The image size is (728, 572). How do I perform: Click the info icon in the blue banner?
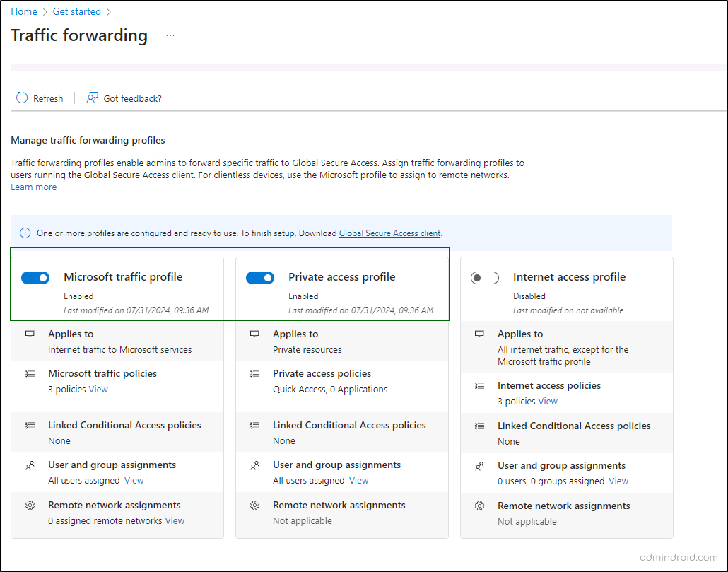pyautogui.click(x=25, y=233)
